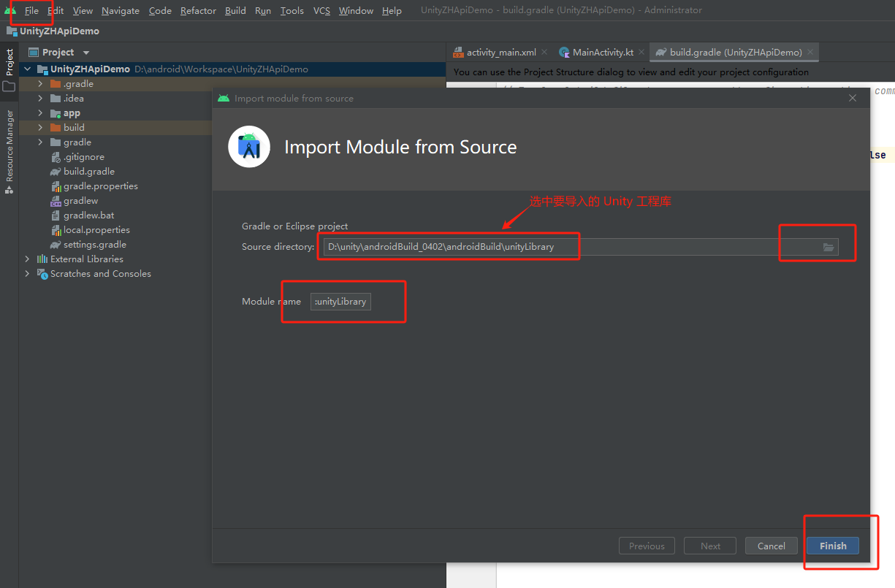895x588 pixels.
Task: Click the Android Studio app icon
Action: (x=10, y=10)
